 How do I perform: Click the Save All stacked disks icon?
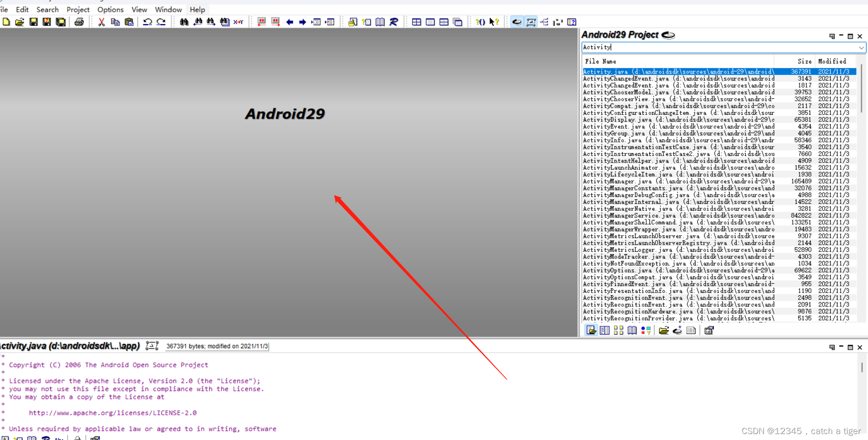click(x=60, y=21)
